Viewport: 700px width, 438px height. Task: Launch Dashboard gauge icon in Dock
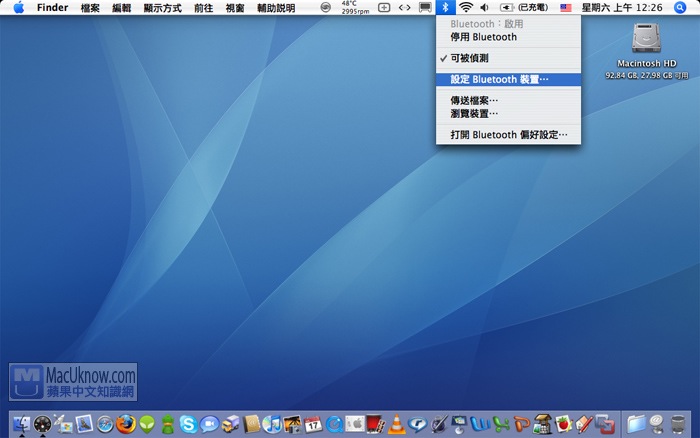[42, 424]
